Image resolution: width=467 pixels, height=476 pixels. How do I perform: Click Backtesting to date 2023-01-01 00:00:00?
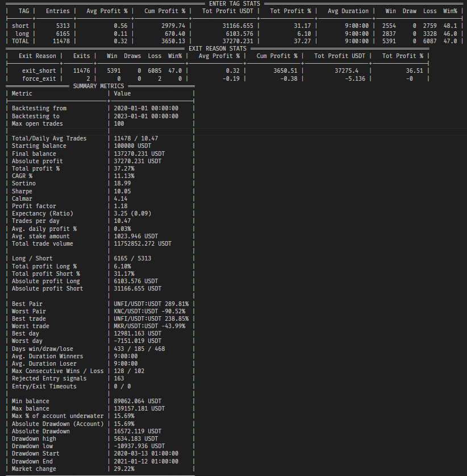click(146, 116)
